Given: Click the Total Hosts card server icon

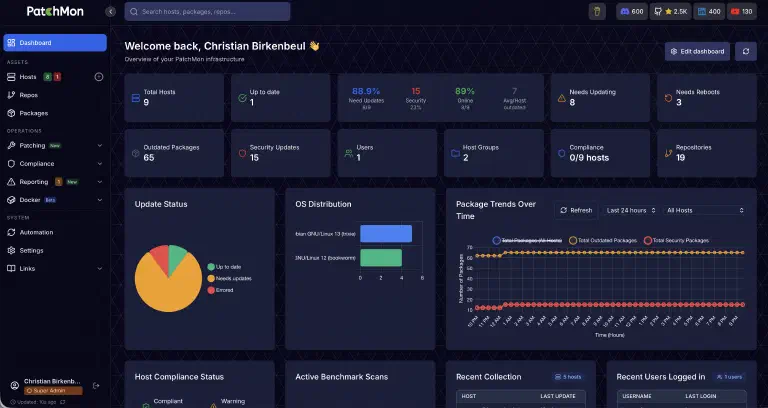Looking at the screenshot, I should (136, 98).
